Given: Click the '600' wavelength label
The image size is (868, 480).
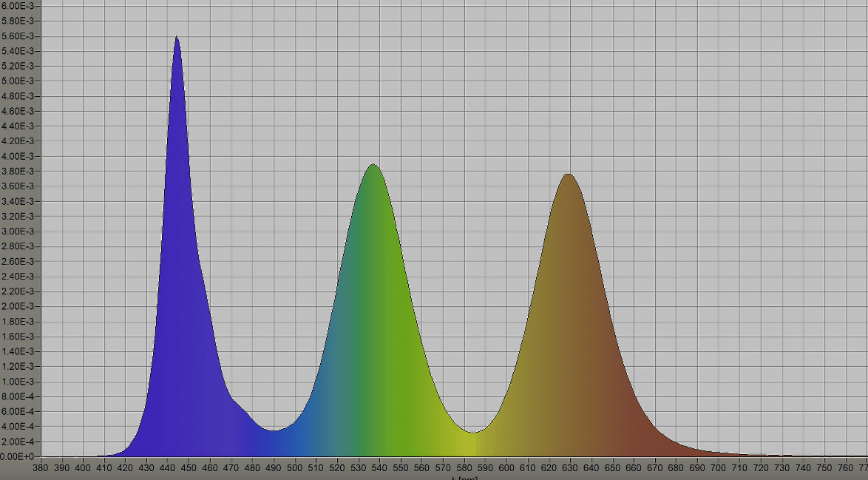Looking at the screenshot, I should (506, 468).
